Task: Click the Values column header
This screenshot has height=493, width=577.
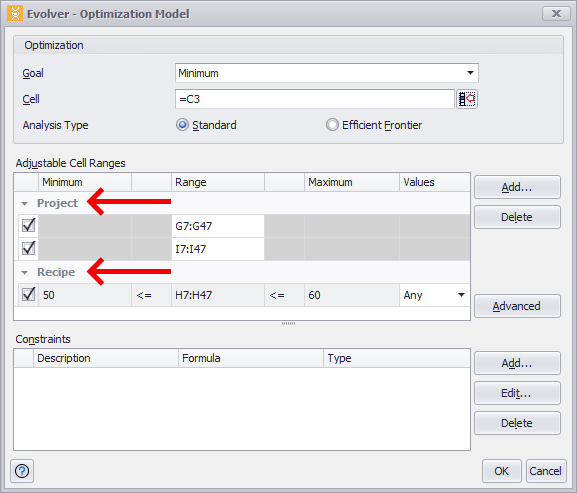Action: [x=435, y=182]
